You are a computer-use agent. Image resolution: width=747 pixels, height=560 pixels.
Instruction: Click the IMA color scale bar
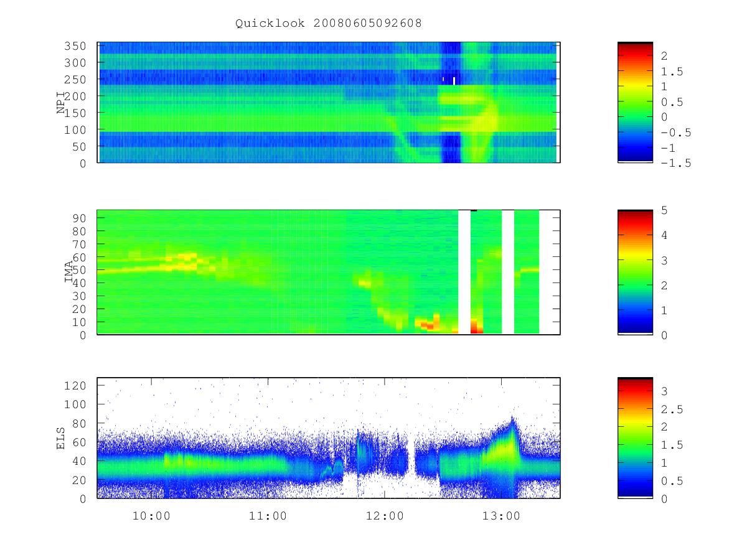coord(635,272)
